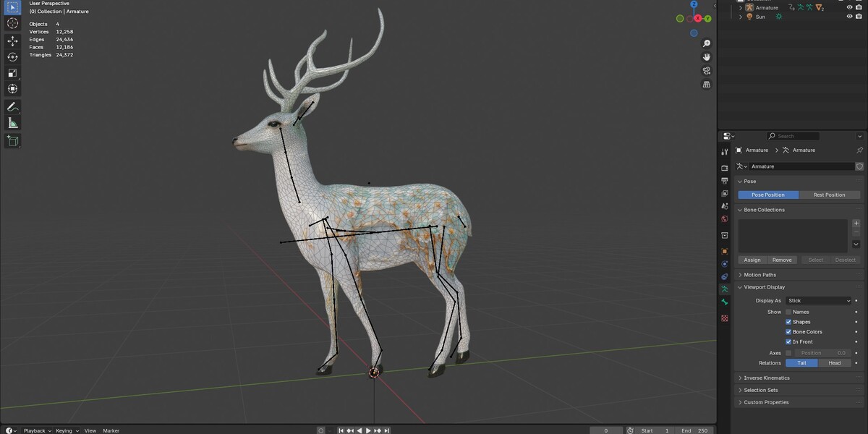The height and width of the screenshot is (434, 868).
Task: Activate the Rotate tool
Action: pyautogui.click(x=12, y=57)
